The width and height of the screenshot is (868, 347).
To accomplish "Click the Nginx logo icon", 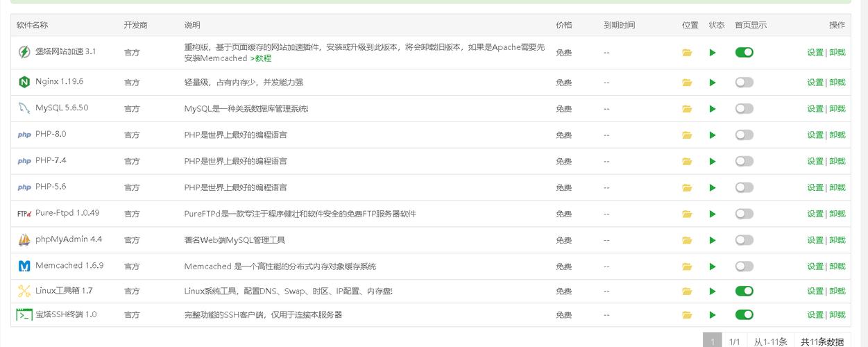I will point(24,82).
